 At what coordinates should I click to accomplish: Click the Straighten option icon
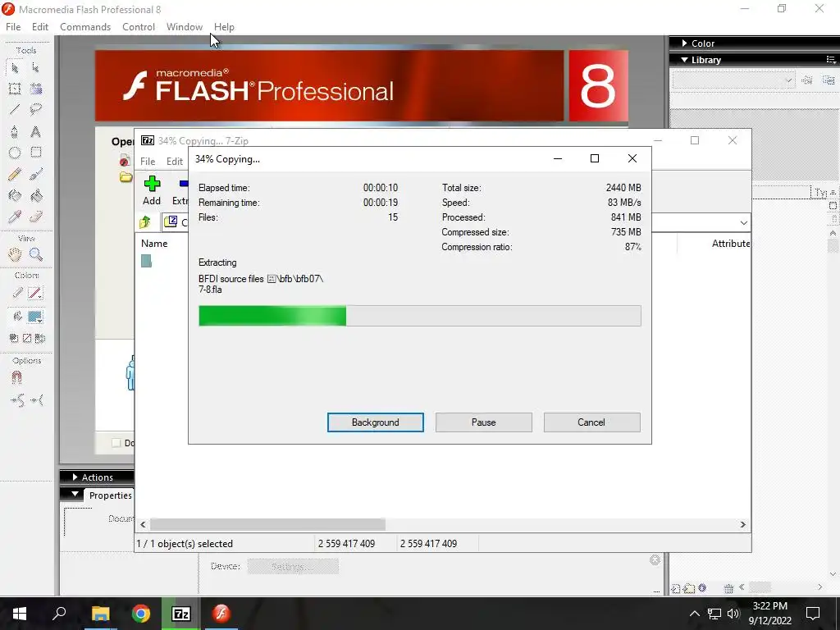(37, 400)
